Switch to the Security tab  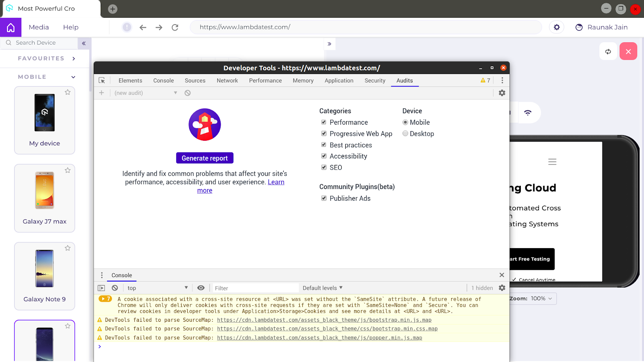[375, 80]
